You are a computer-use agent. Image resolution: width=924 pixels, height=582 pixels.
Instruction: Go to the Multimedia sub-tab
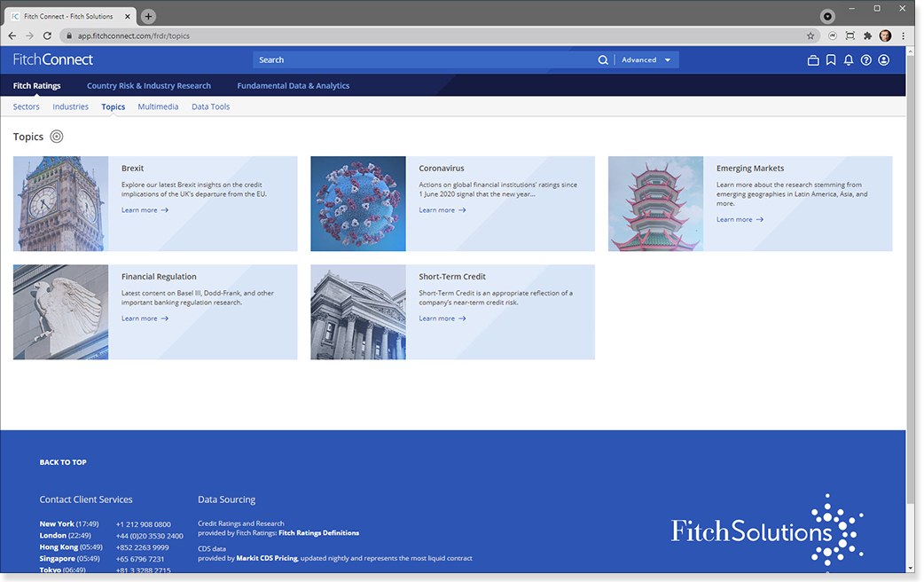158,106
